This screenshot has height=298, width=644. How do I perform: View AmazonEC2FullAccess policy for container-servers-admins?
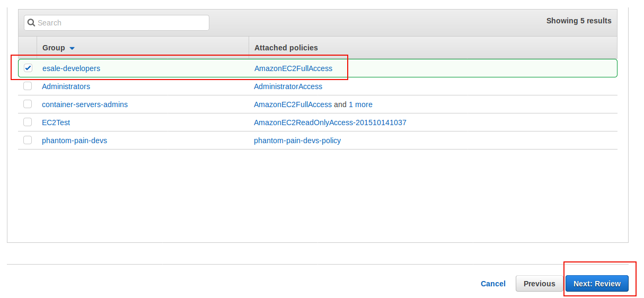(293, 104)
